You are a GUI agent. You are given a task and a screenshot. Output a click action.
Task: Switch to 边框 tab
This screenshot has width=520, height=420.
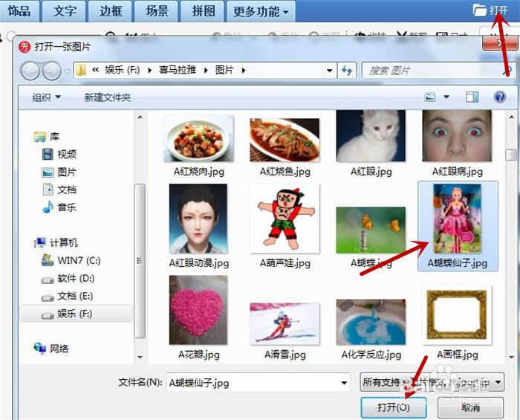pyautogui.click(x=111, y=11)
